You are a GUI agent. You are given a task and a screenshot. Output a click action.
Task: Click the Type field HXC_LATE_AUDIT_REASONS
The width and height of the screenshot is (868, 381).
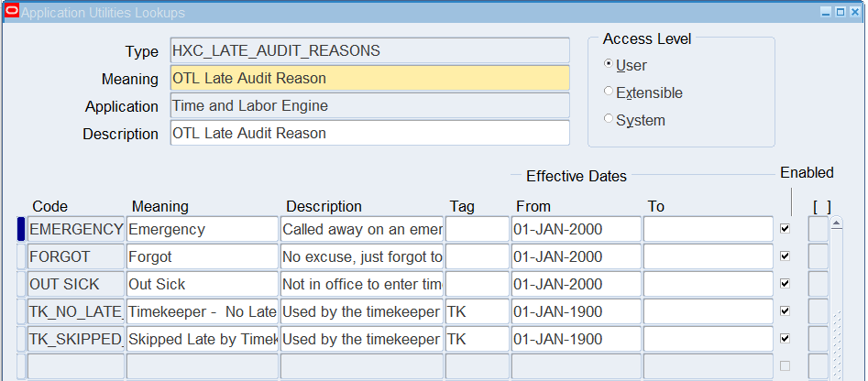pos(369,50)
